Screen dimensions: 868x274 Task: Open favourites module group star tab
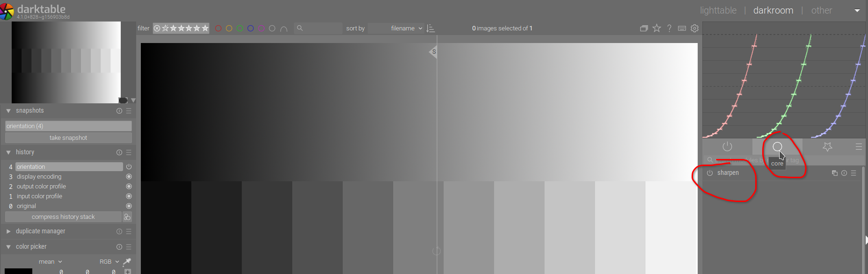pos(827,147)
